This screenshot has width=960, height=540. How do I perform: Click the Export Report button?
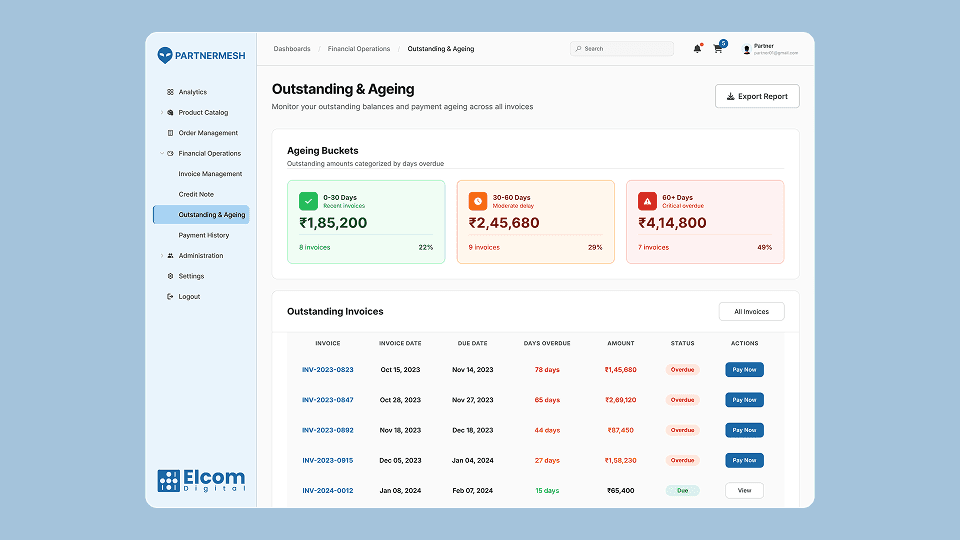coord(757,96)
